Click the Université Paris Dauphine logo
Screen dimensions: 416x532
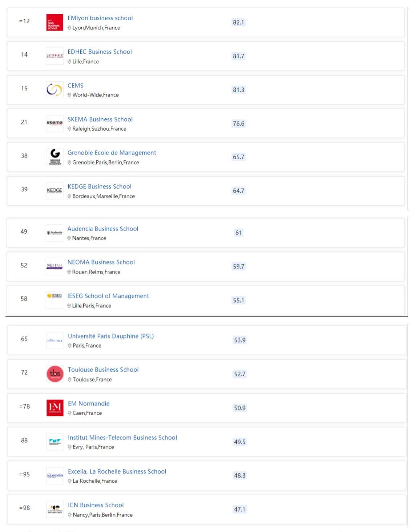55,340
